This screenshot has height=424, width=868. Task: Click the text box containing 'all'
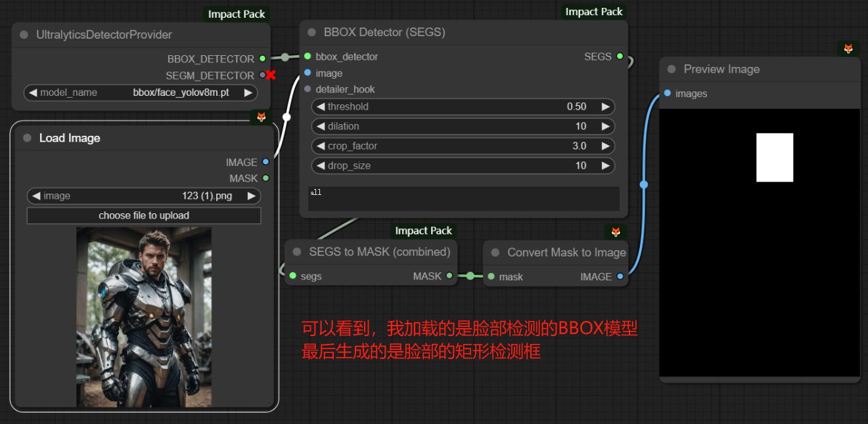[x=463, y=198]
